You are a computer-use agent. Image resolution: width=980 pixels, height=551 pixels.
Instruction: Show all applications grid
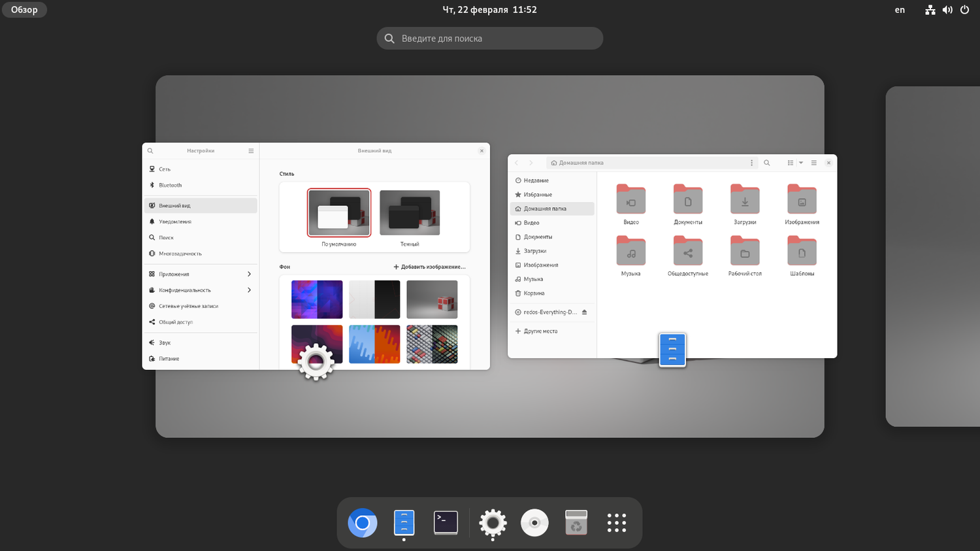tap(616, 523)
